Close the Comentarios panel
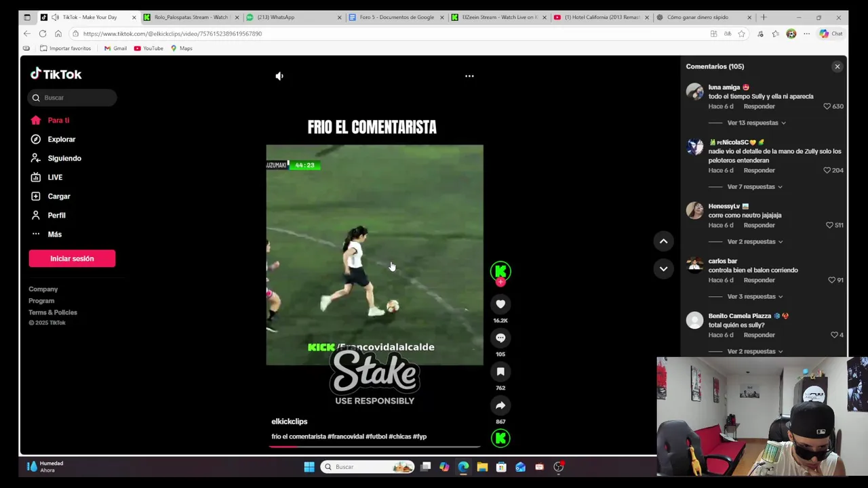 837,66
